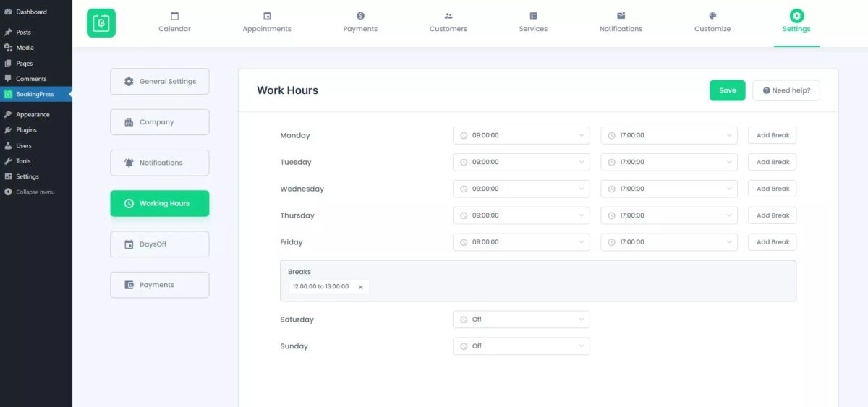Remove the 12:00:00 to 13:00:00 break

[x=360, y=287]
